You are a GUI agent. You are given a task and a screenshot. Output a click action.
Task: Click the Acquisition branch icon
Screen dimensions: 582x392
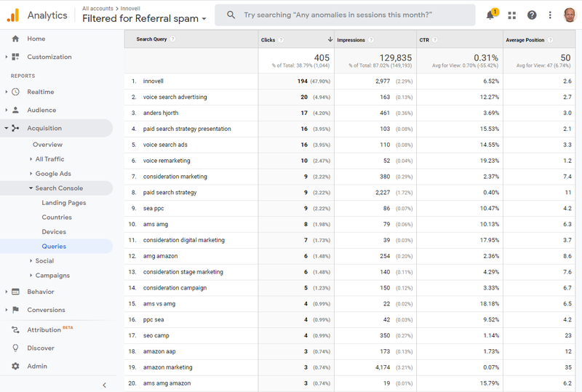15,128
